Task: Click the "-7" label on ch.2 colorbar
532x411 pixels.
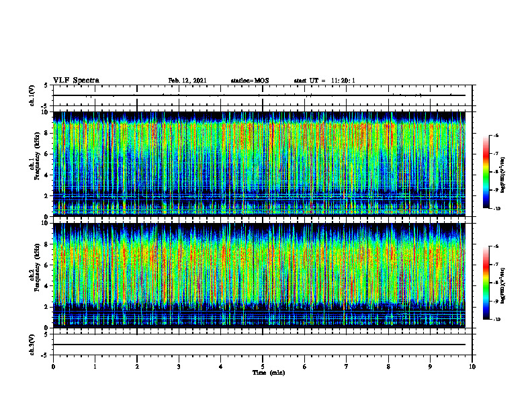Action: pyautogui.click(x=496, y=265)
